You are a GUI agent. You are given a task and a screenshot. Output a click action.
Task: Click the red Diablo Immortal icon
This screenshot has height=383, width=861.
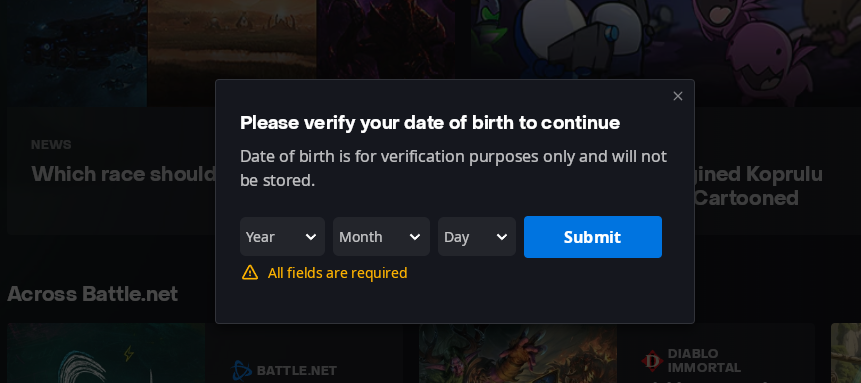[x=652, y=361]
